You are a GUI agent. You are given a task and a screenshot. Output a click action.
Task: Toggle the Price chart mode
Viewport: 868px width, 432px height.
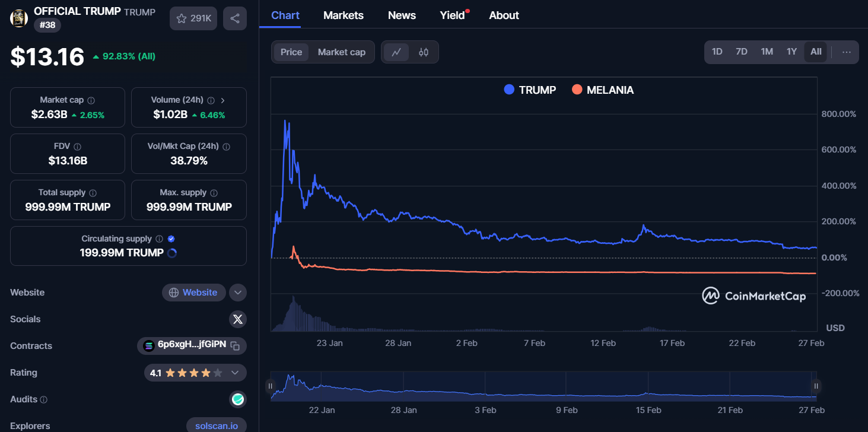coord(291,52)
